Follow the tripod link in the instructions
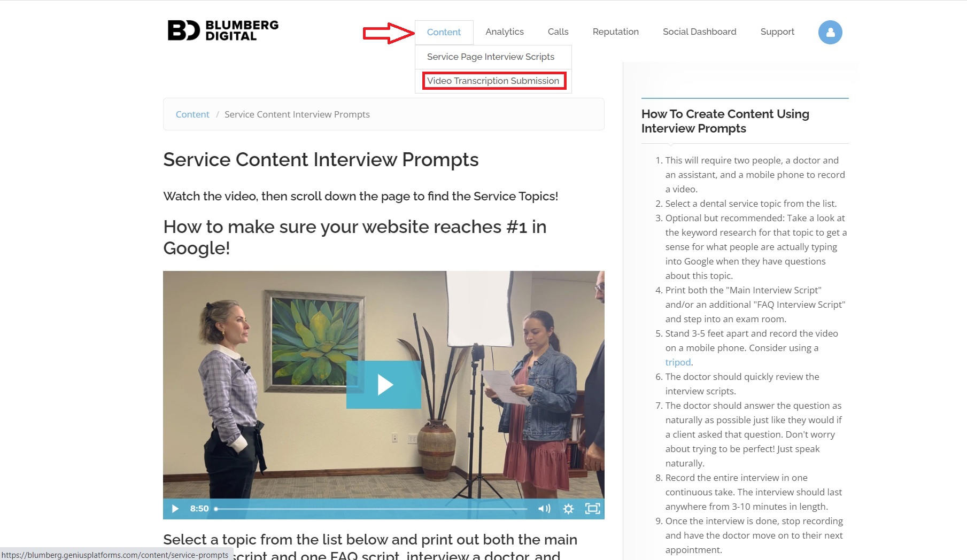The height and width of the screenshot is (560, 967). [x=678, y=362]
